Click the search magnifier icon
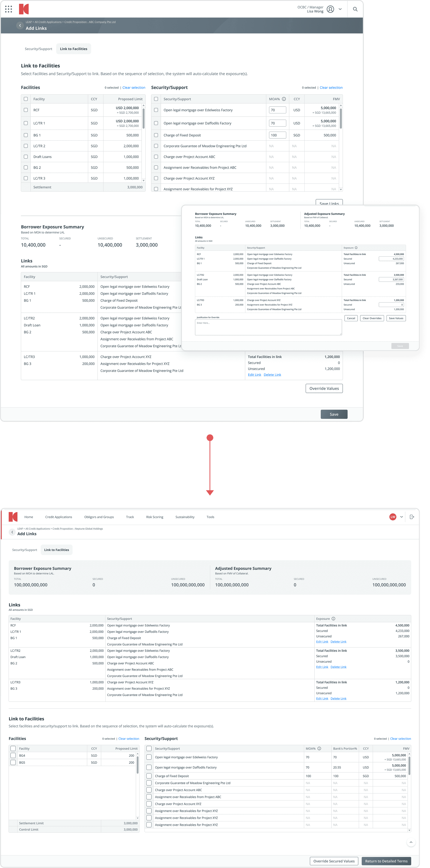Screen dimensions: 430x868 (x=355, y=9)
